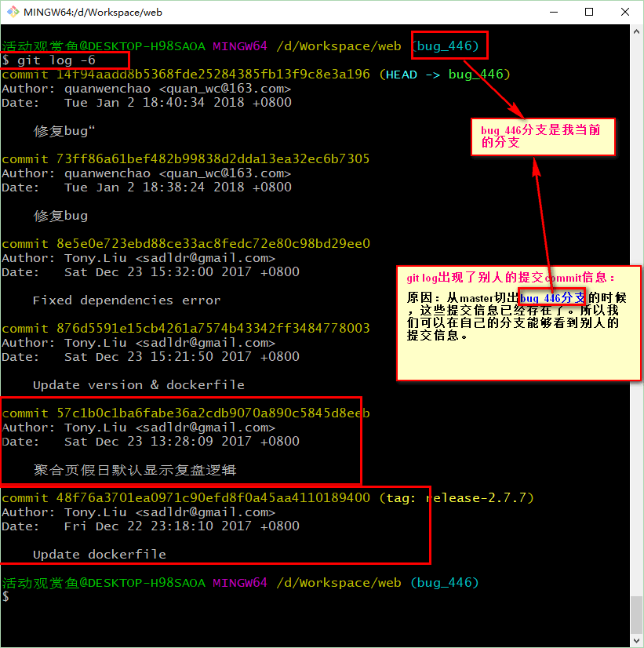Click the '(tag: release-2.7.7)' label
The height and width of the screenshot is (648, 644).
click(x=457, y=498)
